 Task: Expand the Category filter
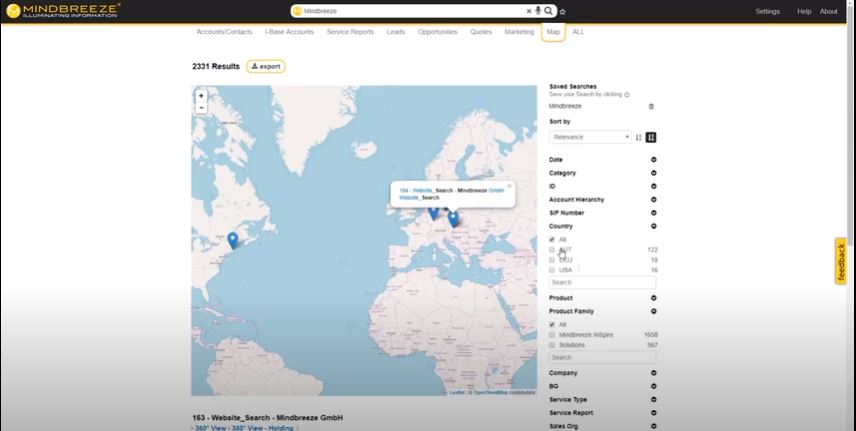(653, 173)
